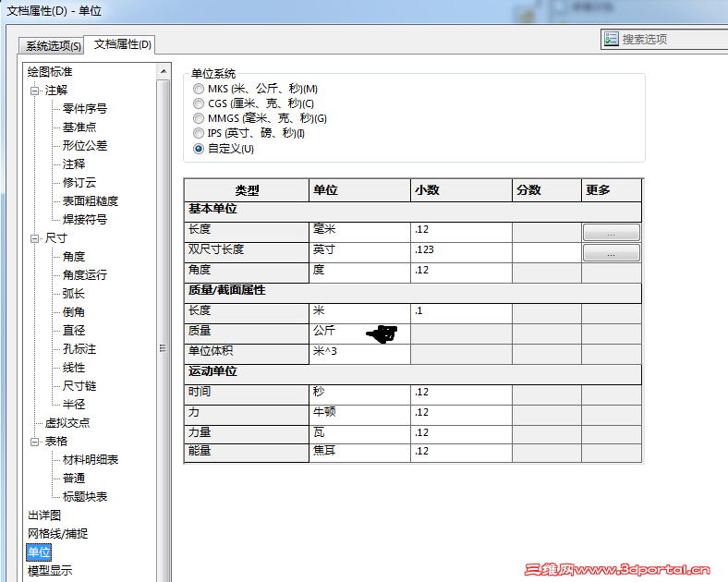Open unit dropdown cell showing 英寸
Screen dimensions: 728x582
click(359, 253)
